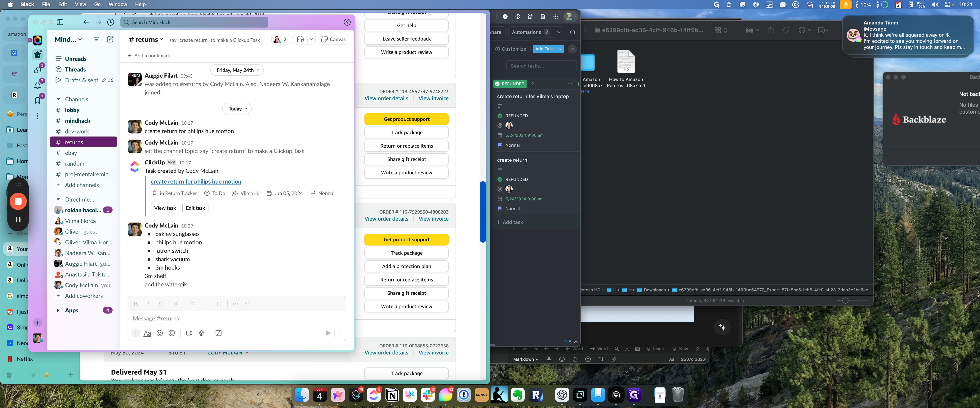
Task: Click the Search MindHack field
Action: tap(194, 22)
